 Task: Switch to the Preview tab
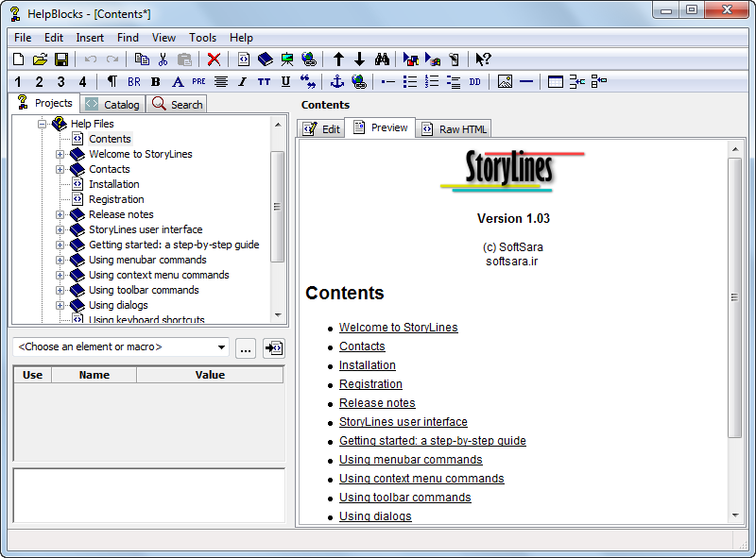click(381, 127)
